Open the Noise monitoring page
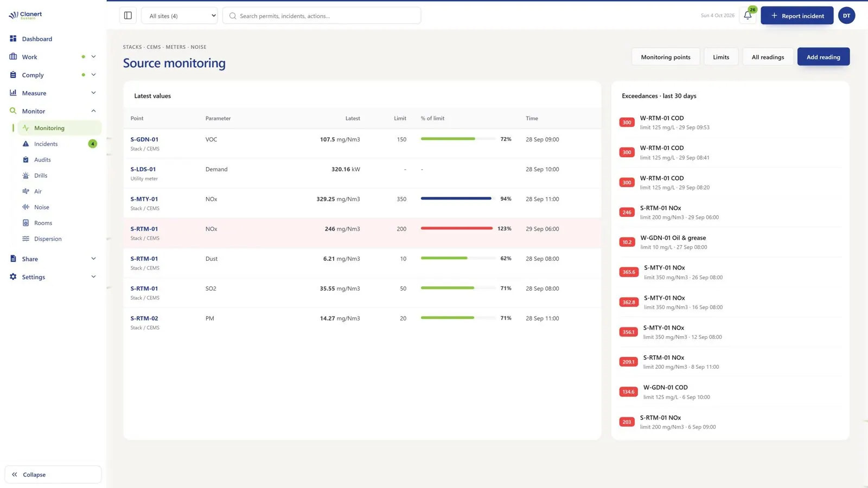This screenshot has width=868, height=488. coord(42,207)
